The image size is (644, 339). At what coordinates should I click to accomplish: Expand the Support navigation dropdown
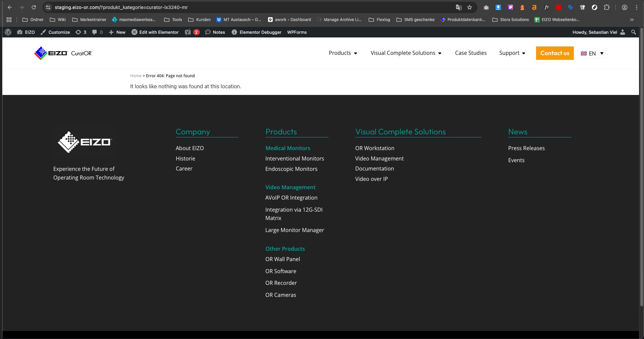[x=512, y=53]
